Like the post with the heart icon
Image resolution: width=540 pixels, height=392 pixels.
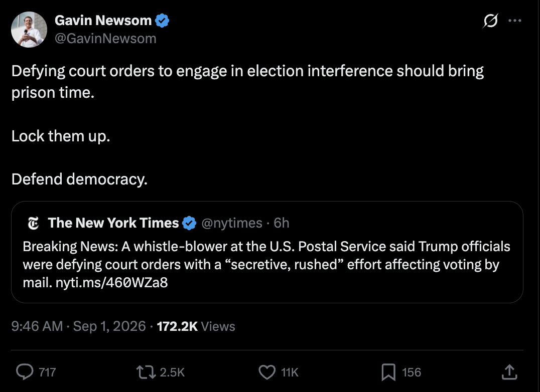267,372
